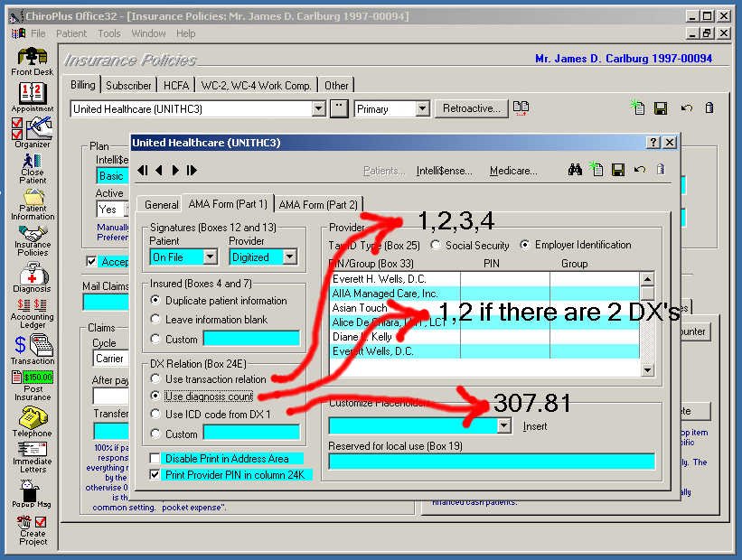Click the new record icon in dialog
Screen dimensions: 742x560
click(x=596, y=169)
